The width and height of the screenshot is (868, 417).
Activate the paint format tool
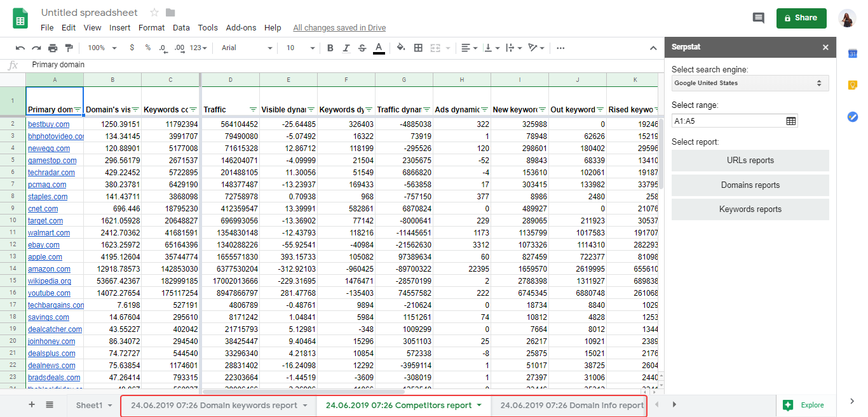click(x=69, y=48)
